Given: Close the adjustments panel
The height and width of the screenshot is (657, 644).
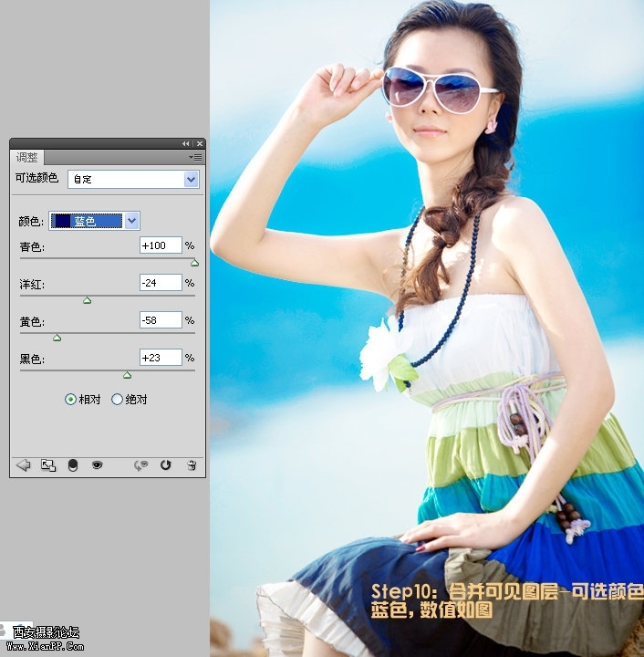Looking at the screenshot, I should (x=200, y=144).
